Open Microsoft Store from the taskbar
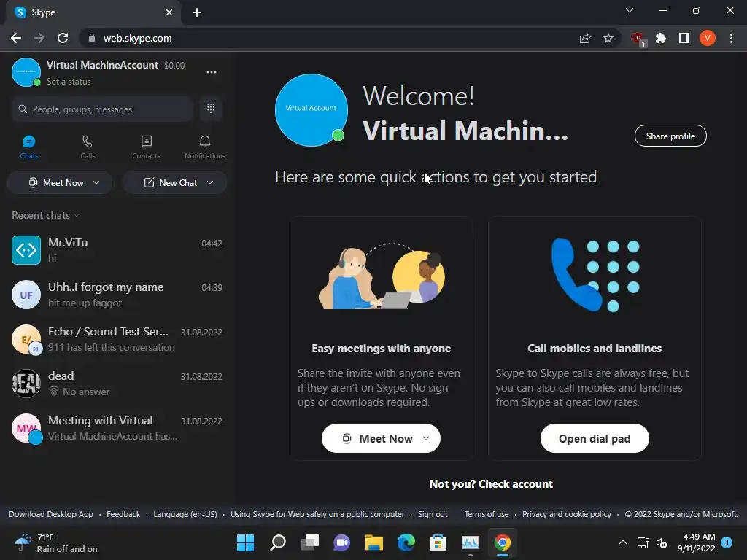Image resolution: width=747 pixels, height=560 pixels. [x=438, y=542]
